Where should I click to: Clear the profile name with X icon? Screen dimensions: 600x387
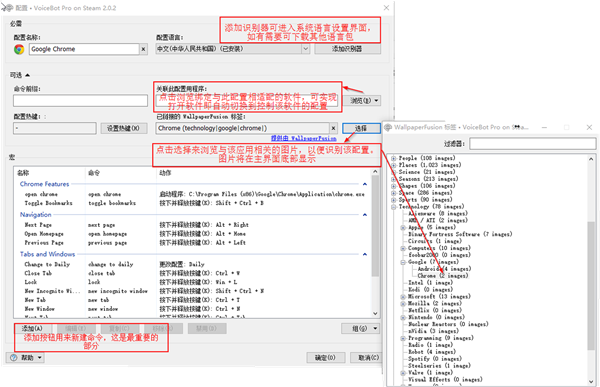click(x=143, y=49)
